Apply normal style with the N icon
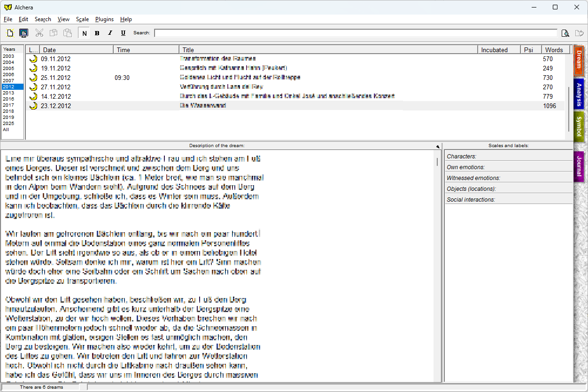This screenshot has height=392, width=588. pyautogui.click(x=84, y=33)
